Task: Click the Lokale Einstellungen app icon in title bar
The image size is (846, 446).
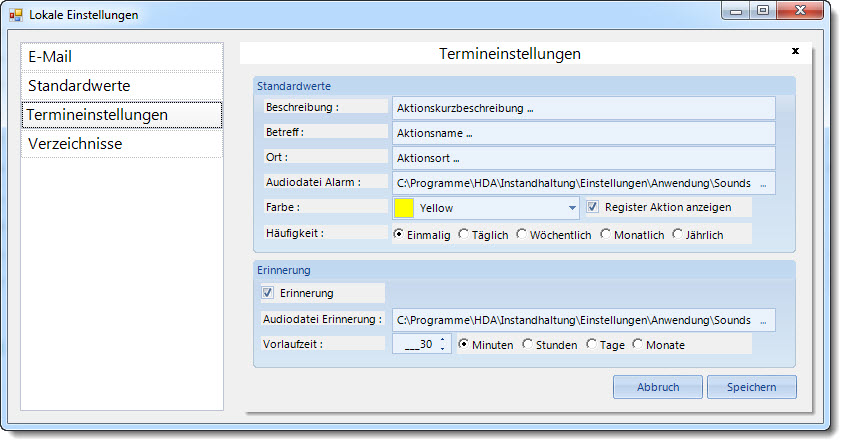Action: click(x=16, y=15)
